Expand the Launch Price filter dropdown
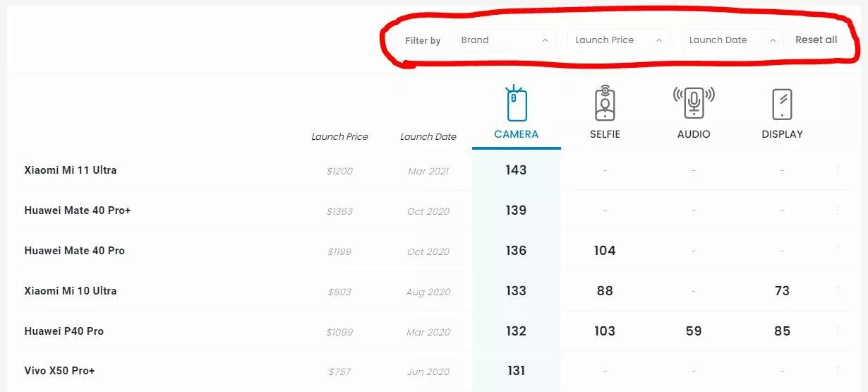The width and height of the screenshot is (868, 392). [618, 40]
